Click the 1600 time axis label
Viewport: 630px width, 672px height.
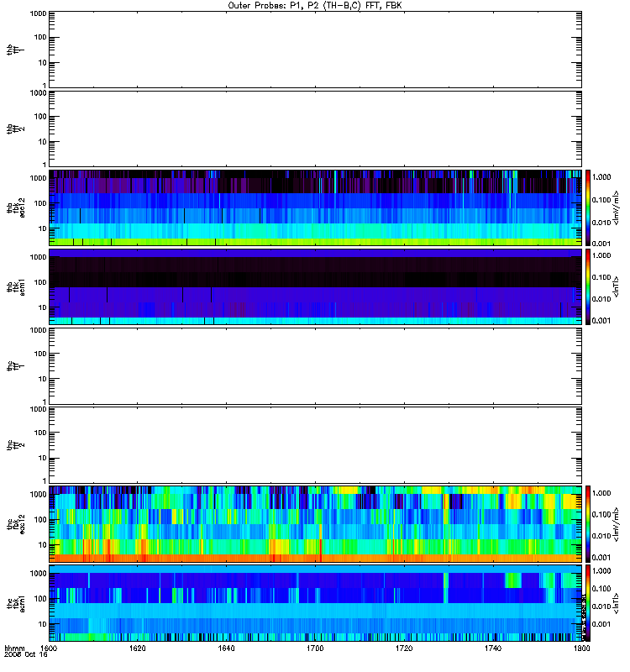point(49,648)
